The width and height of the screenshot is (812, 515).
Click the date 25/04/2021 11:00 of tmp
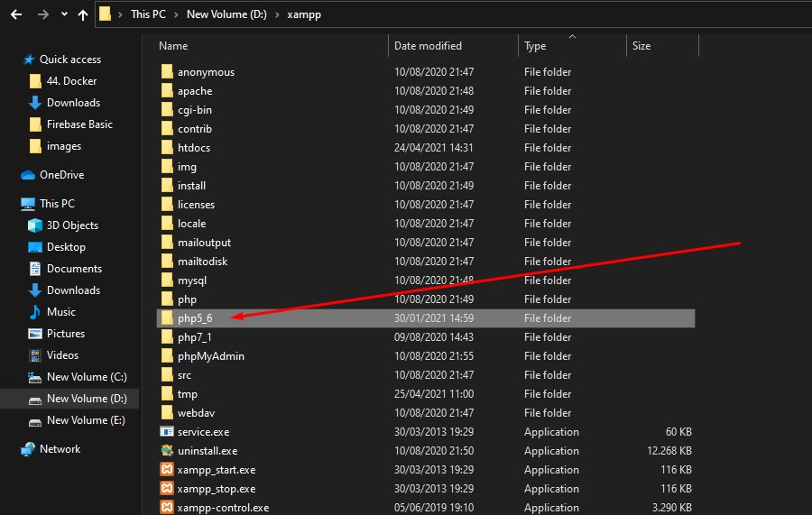coord(434,394)
